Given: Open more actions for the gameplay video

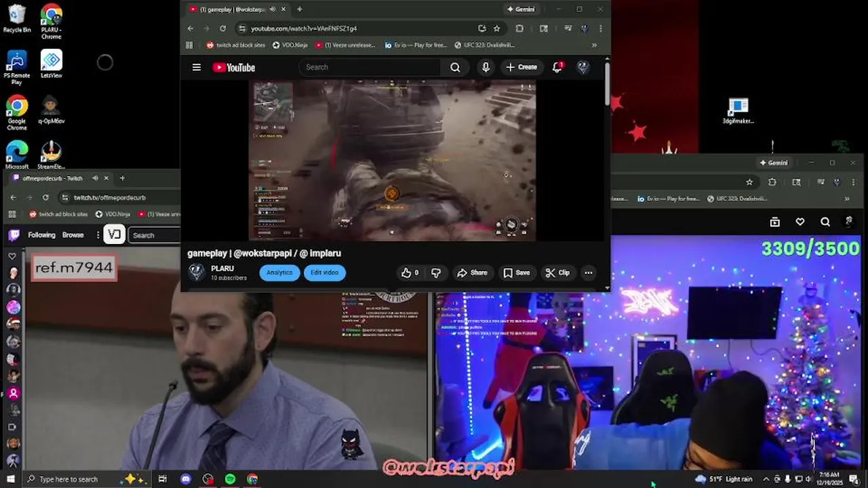Looking at the screenshot, I should [589, 272].
